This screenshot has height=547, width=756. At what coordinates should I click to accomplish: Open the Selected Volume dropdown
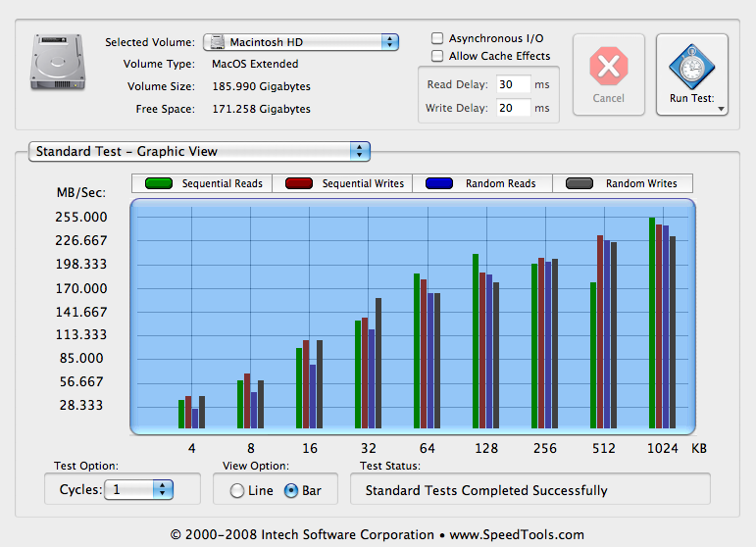point(301,42)
